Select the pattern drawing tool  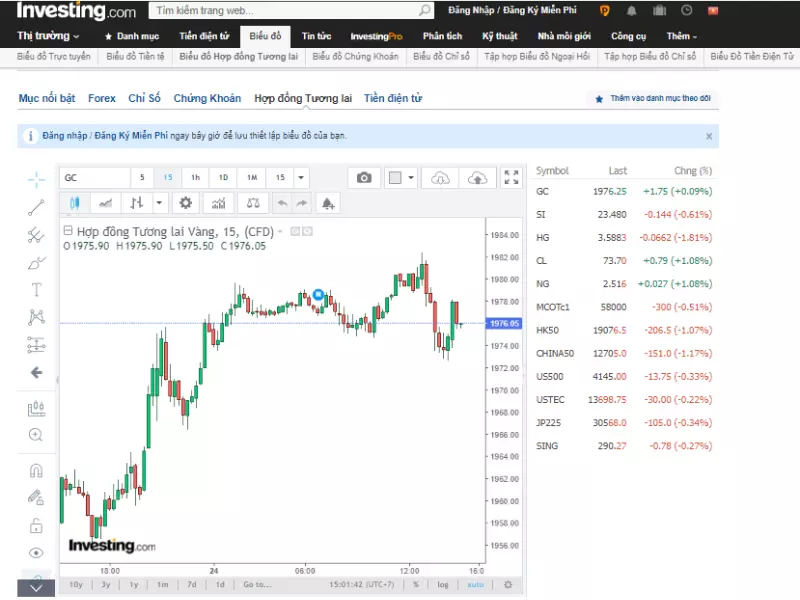(x=36, y=317)
